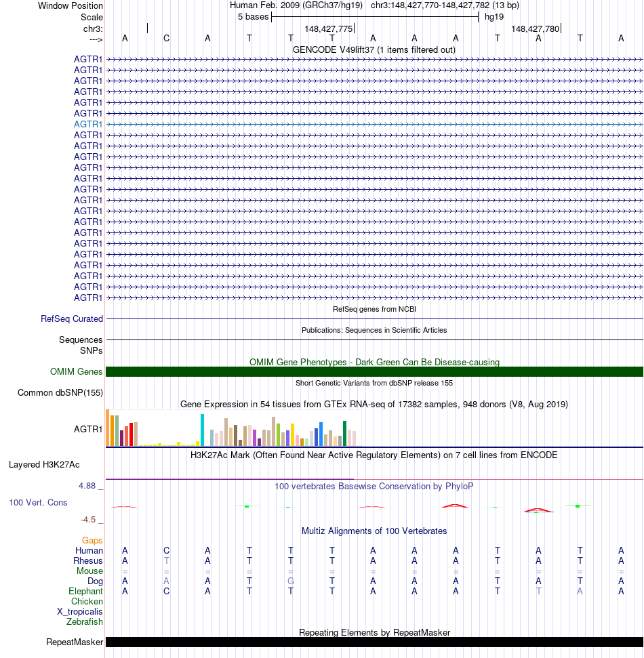
Task: Click the faded T in the Rhesus row
Action: pyautogui.click(x=166, y=560)
